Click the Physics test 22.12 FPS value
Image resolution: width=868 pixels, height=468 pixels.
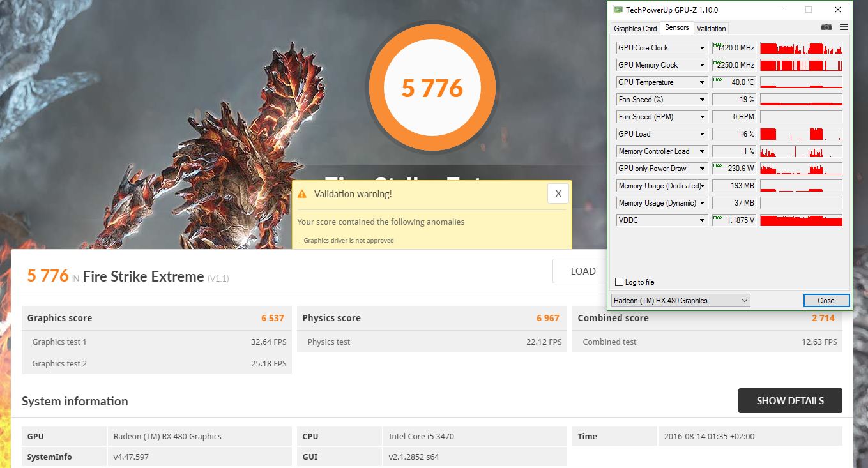[544, 342]
